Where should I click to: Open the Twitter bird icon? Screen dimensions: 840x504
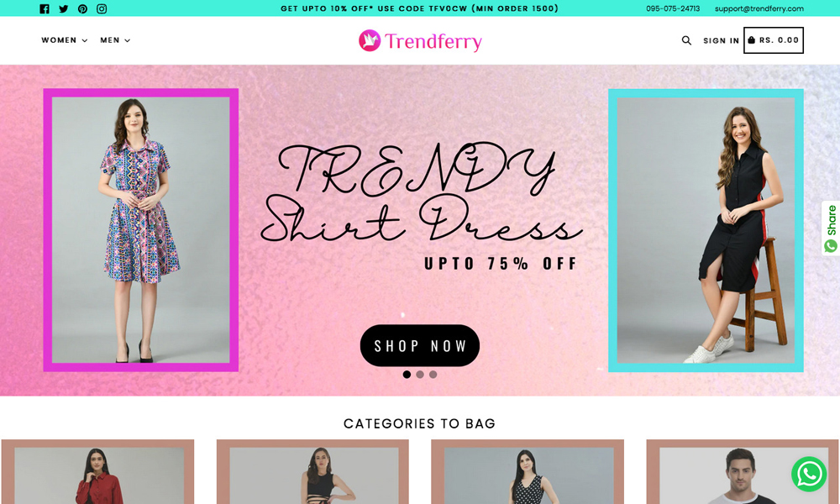coord(64,8)
